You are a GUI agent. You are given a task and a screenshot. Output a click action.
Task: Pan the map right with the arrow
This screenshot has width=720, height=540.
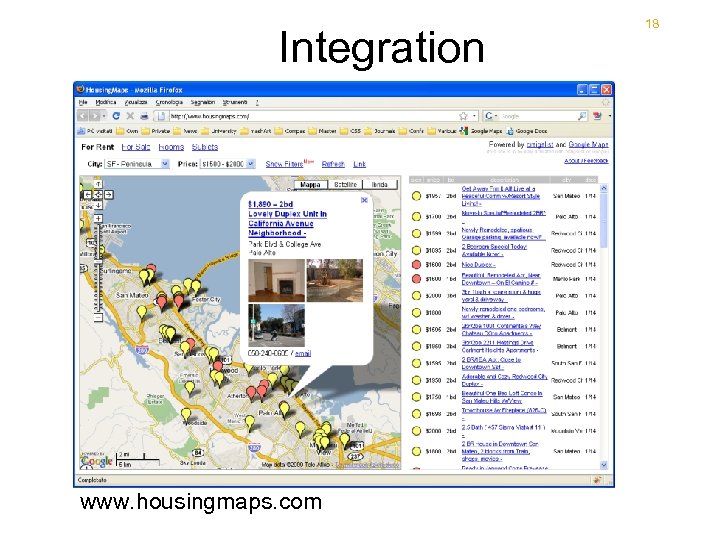pos(108,195)
